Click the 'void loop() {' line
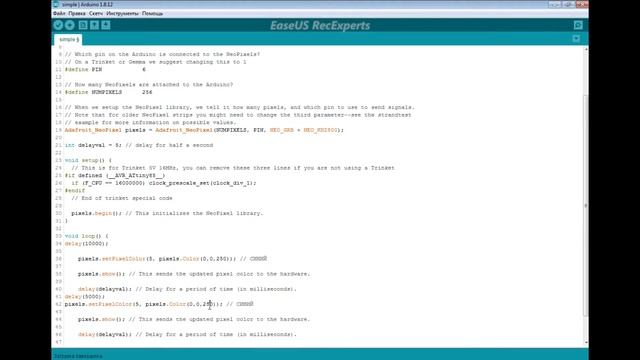640x360 pixels. [x=87, y=236]
